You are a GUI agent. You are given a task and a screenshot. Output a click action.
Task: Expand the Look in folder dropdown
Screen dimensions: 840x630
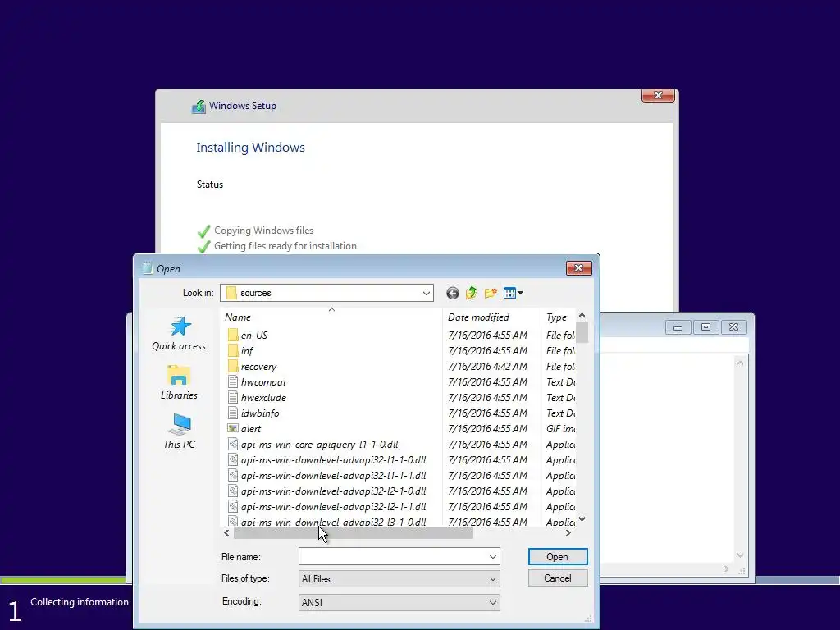(427, 293)
